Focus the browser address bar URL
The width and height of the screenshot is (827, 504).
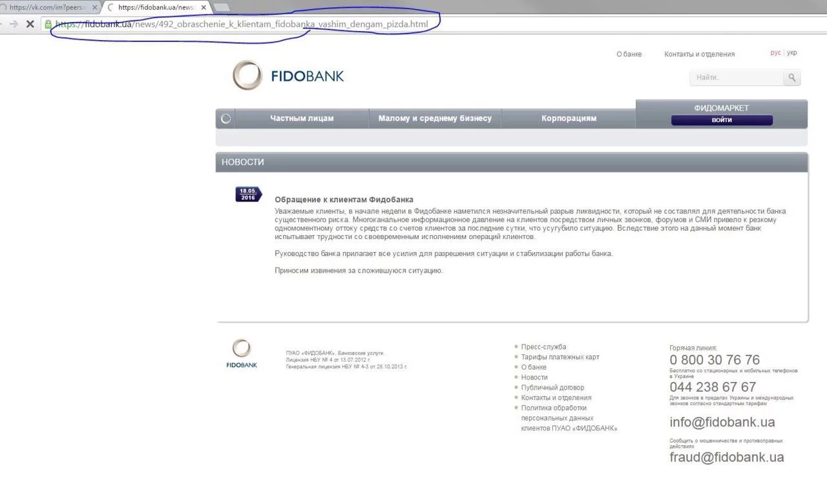(x=242, y=24)
